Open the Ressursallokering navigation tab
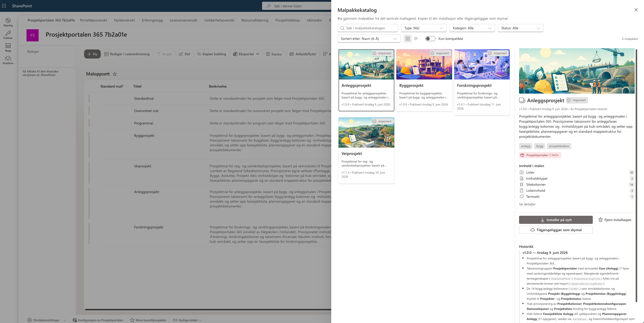This screenshot has width=644, height=323. click(x=255, y=20)
